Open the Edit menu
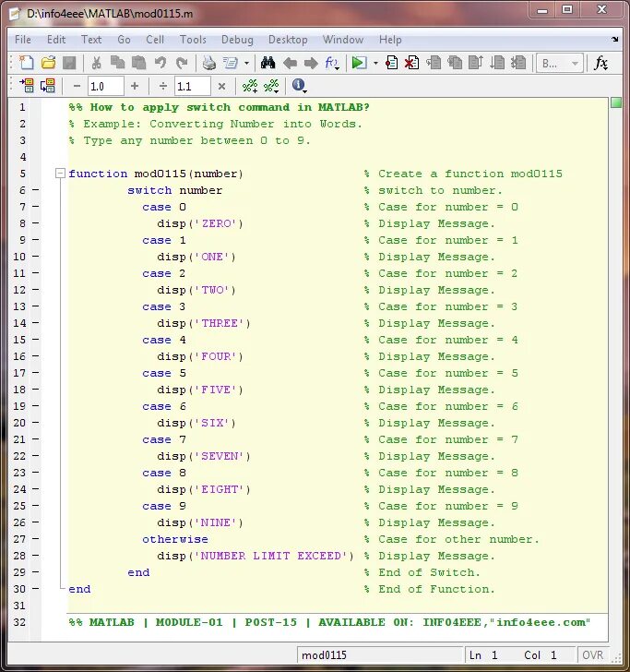The image size is (630, 672). tap(56, 40)
